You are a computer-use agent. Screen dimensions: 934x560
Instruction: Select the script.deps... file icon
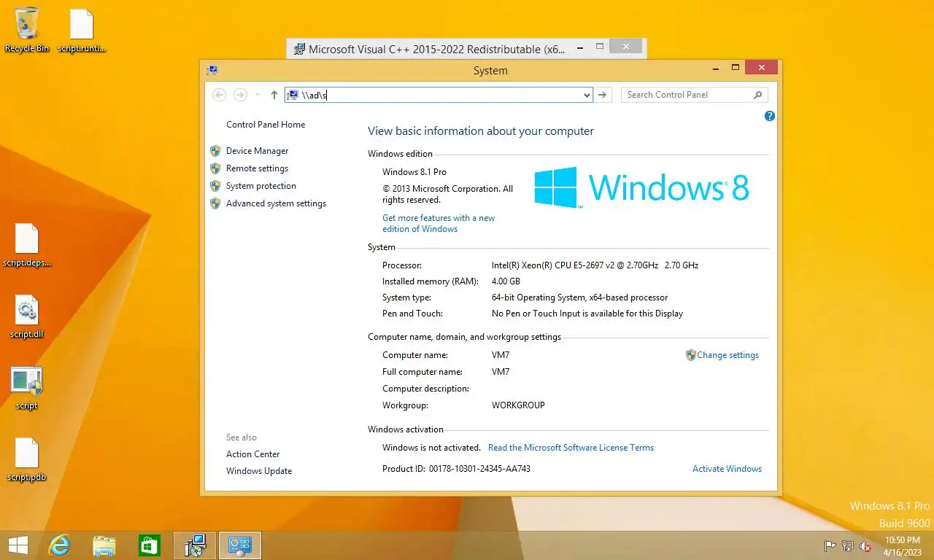(x=27, y=245)
